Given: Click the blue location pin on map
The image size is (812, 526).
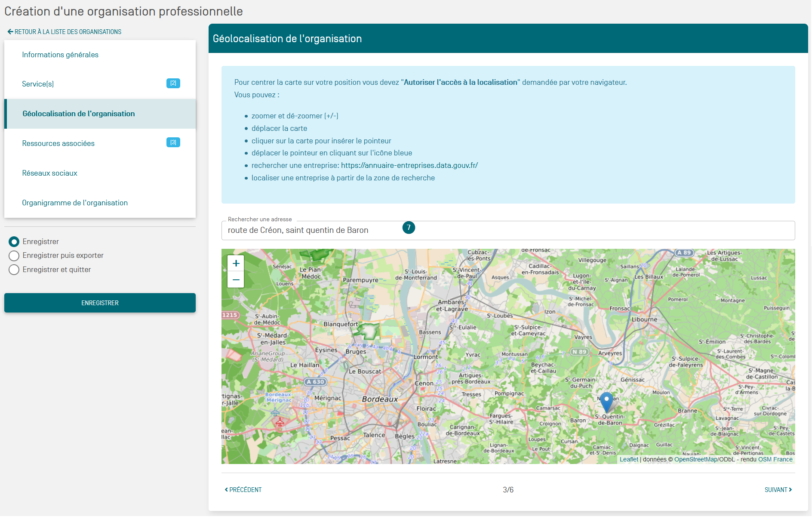Looking at the screenshot, I should (x=606, y=401).
